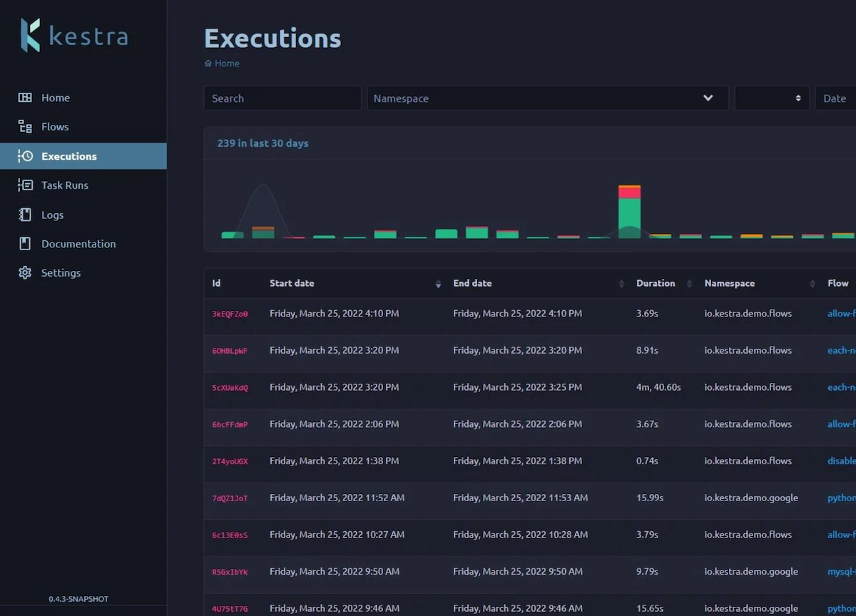Viewport: 856px width, 616px height.
Task: Sort the table by End date
Action: pyautogui.click(x=621, y=284)
